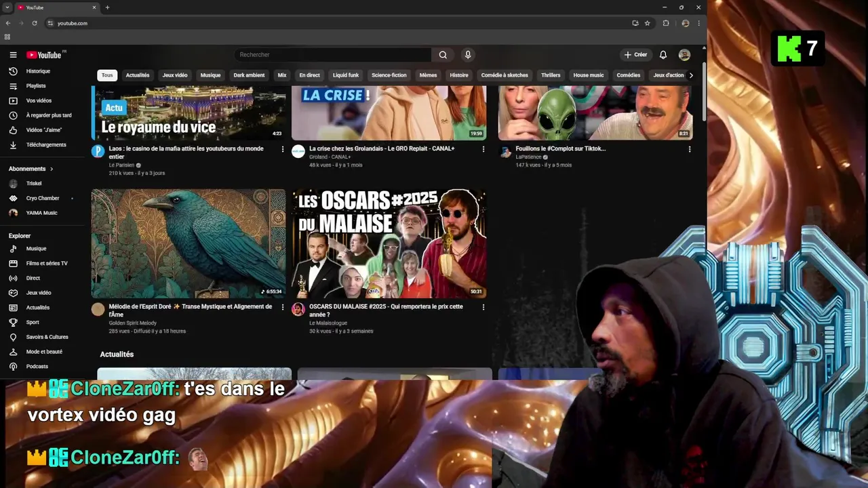Open a new Chrome tab
Viewport: 868px width, 488px height.
(107, 7)
